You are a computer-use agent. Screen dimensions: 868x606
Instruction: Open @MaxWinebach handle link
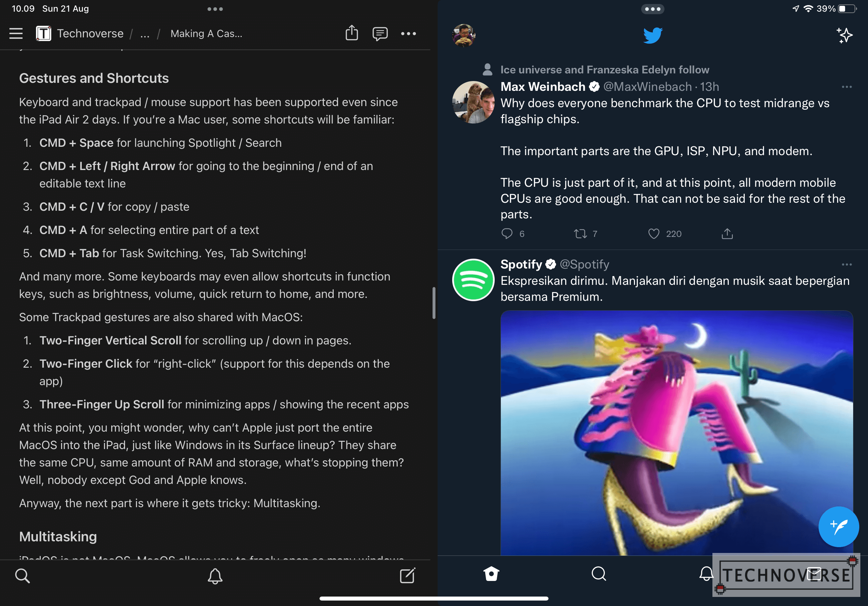(x=648, y=86)
